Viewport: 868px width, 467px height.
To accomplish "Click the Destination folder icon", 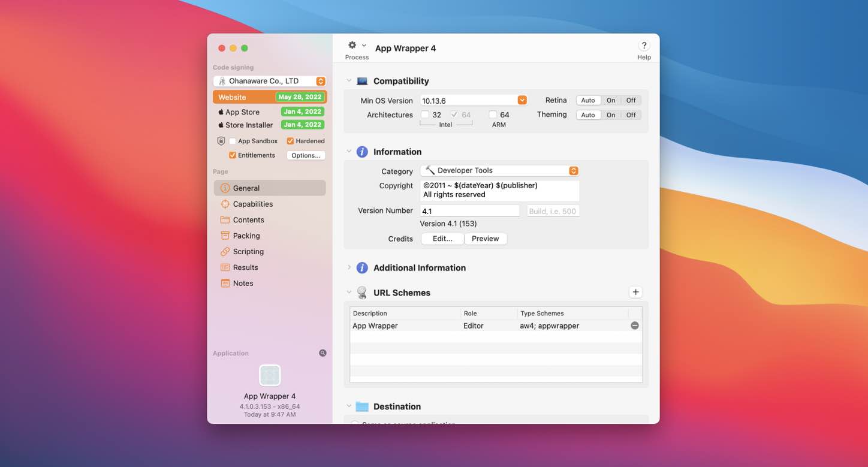I will (362, 406).
